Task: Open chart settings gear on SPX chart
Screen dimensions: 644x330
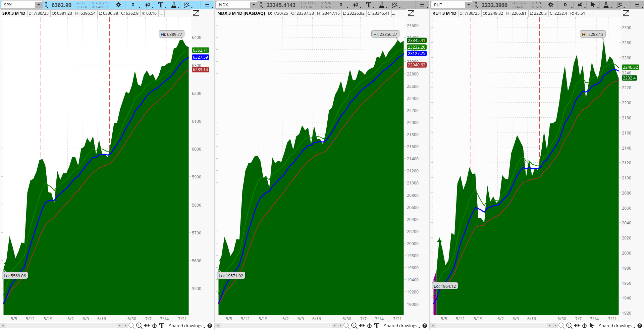Action: [x=118, y=5]
